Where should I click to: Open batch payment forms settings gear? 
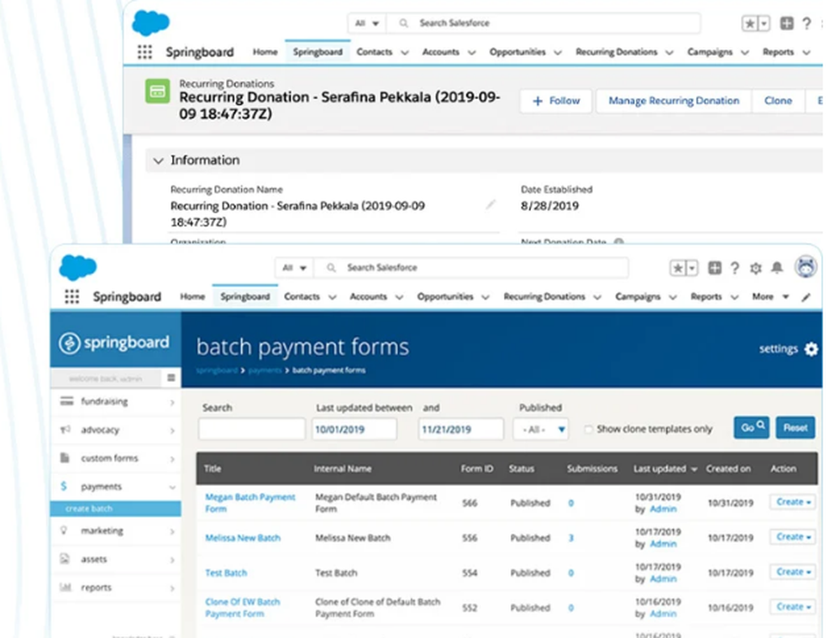point(811,349)
